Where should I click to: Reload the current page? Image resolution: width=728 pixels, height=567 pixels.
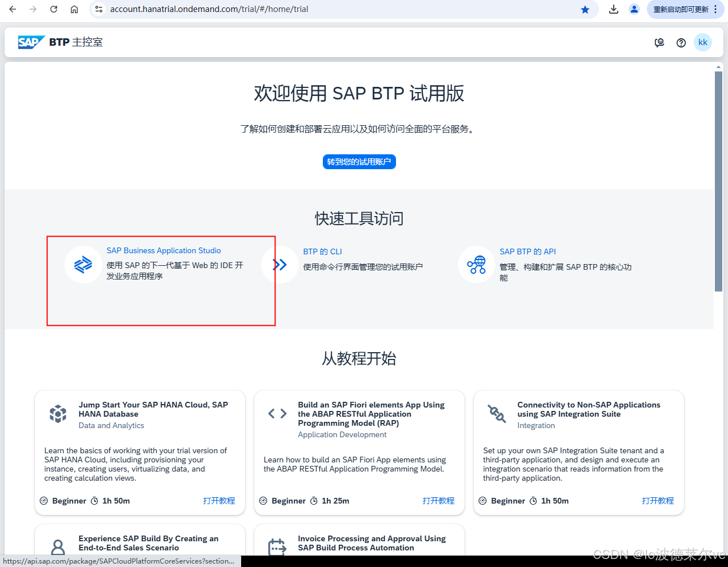point(54,9)
